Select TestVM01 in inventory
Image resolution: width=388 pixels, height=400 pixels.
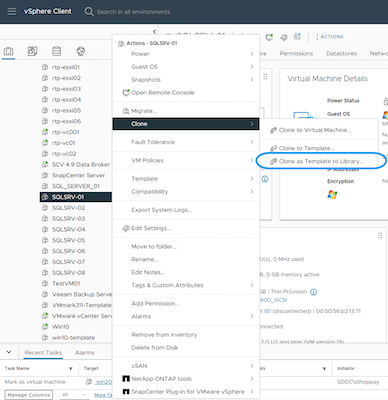(66, 283)
